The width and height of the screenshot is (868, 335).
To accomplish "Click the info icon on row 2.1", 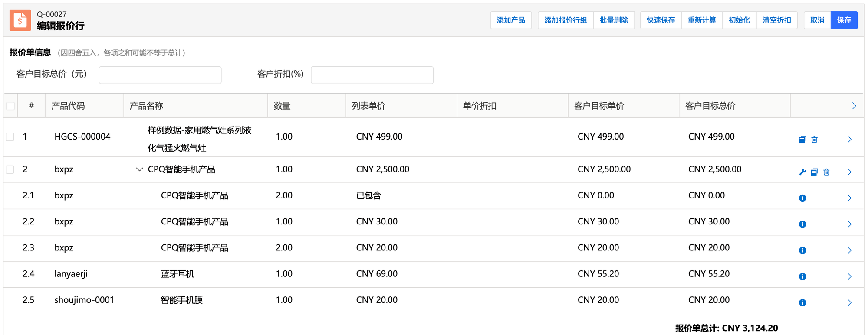I will 802,198.
